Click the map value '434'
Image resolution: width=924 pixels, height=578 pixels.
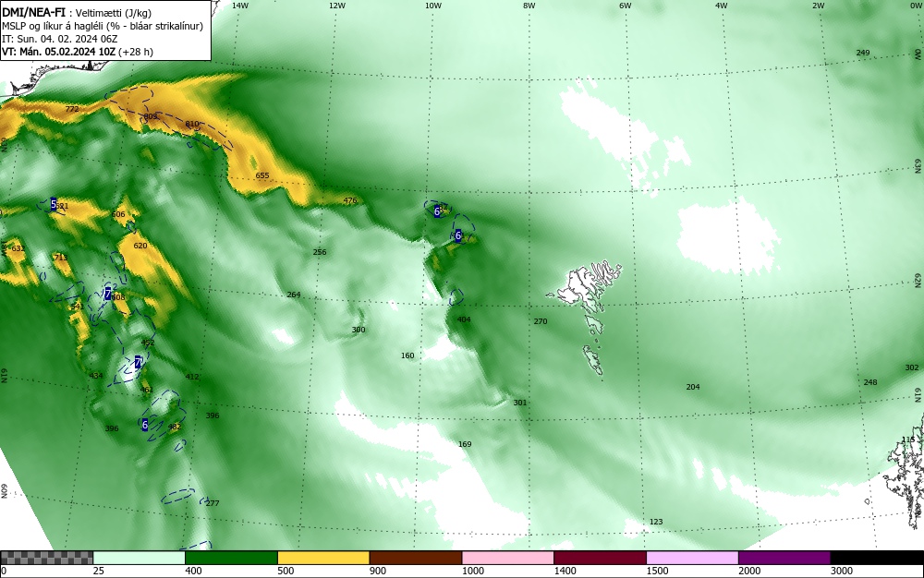click(96, 376)
